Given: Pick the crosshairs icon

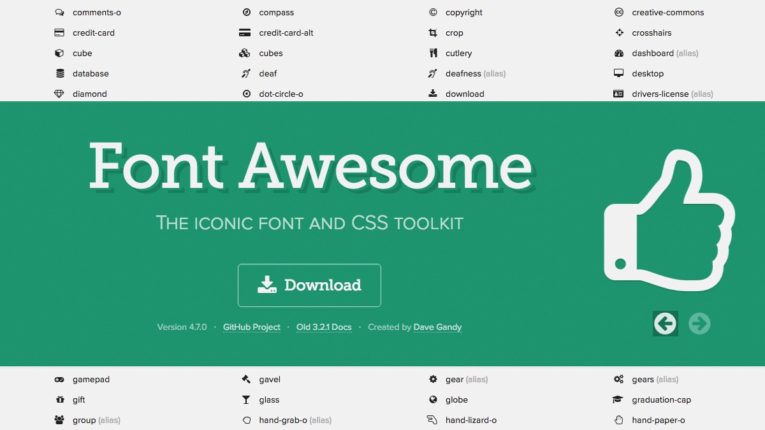Looking at the screenshot, I should pos(619,33).
